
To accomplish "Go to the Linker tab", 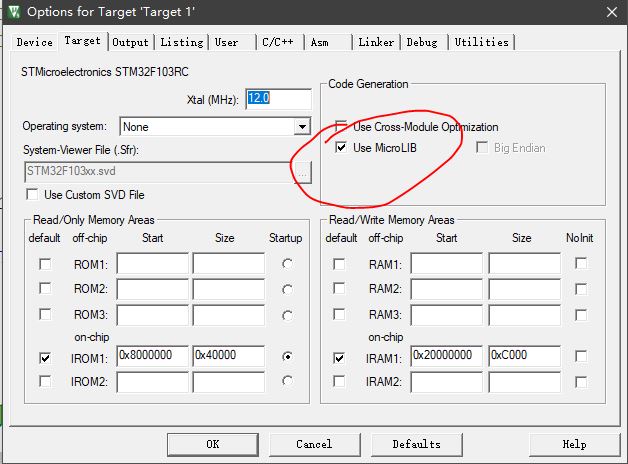I will coord(376,42).
